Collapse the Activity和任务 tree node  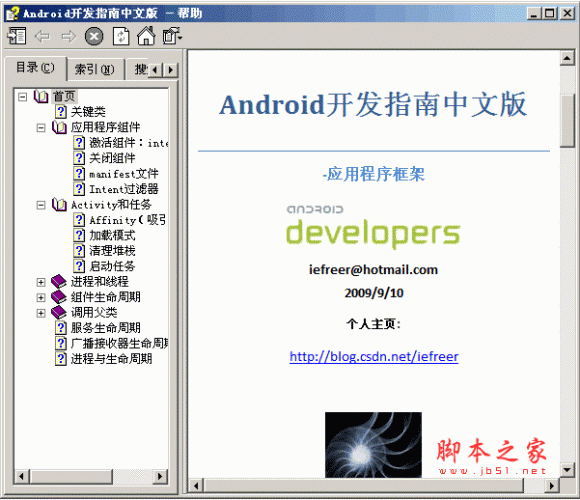tap(41, 205)
